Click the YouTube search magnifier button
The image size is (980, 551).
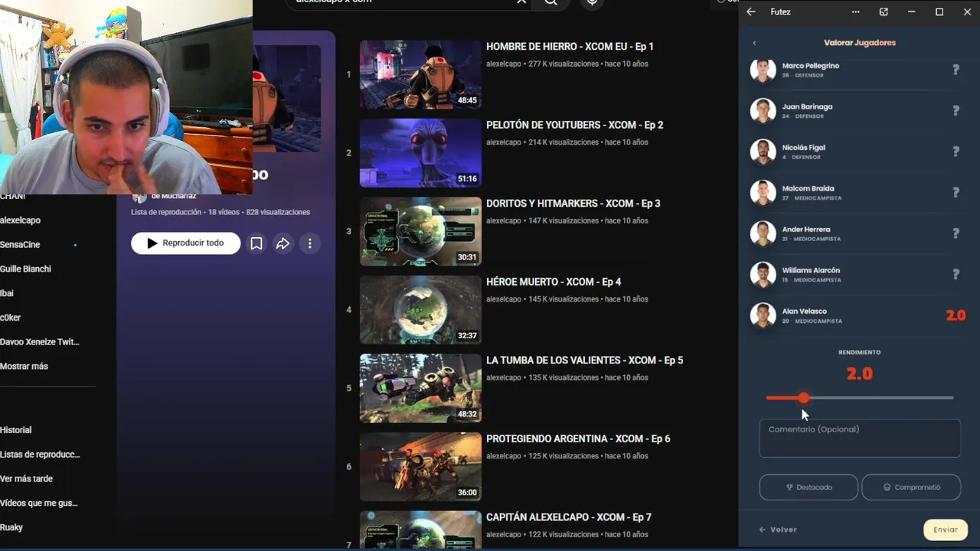pyautogui.click(x=551, y=2)
